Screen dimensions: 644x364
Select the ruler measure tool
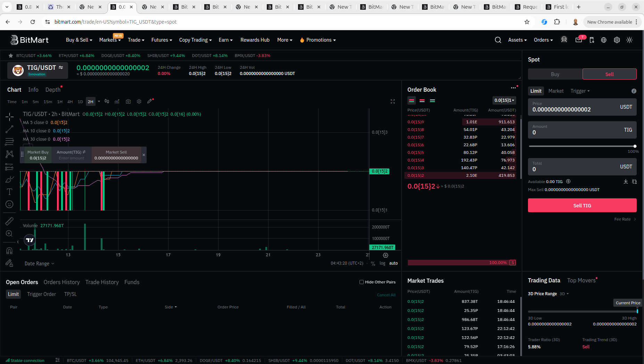(x=9, y=221)
